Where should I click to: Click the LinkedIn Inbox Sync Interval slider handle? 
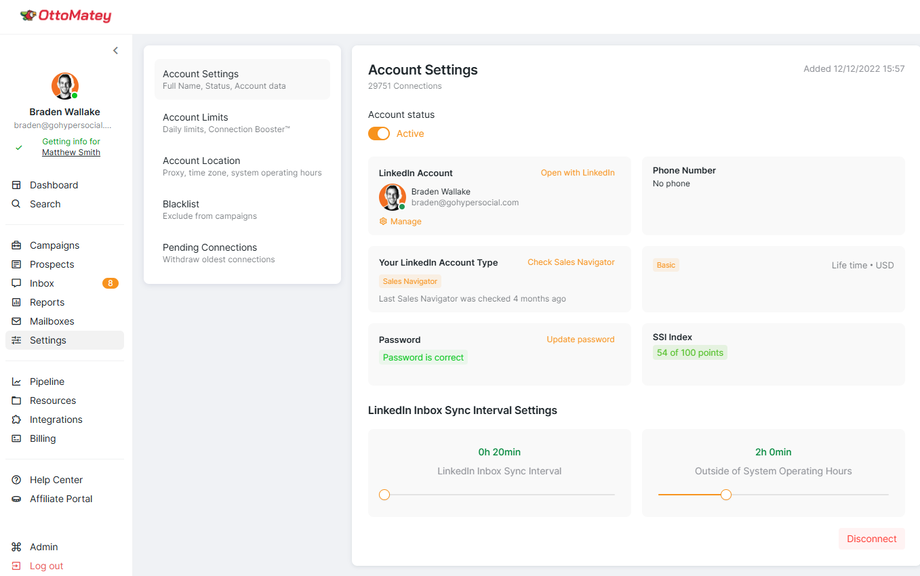[384, 494]
